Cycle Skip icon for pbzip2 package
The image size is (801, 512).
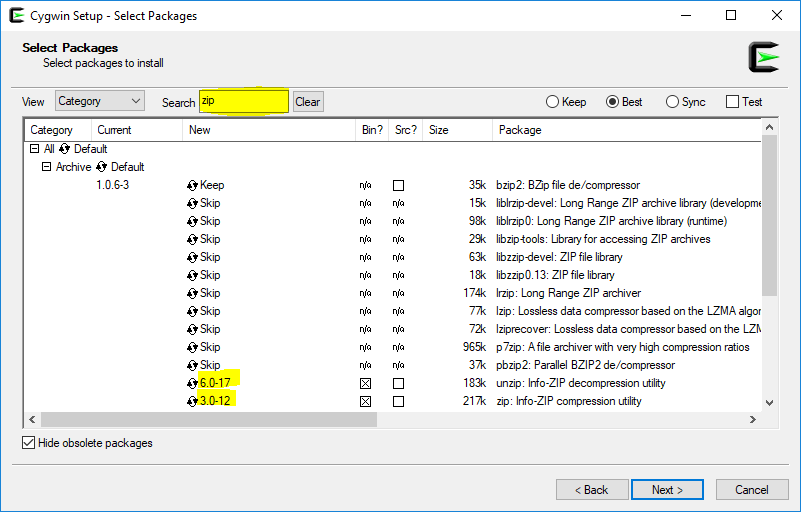pyautogui.click(x=192, y=365)
